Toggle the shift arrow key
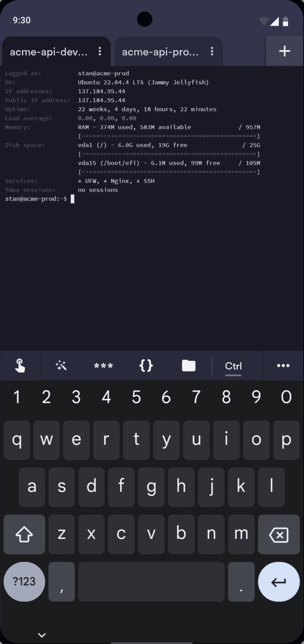Image resolution: width=304 pixels, height=644 pixels. (x=24, y=534)
